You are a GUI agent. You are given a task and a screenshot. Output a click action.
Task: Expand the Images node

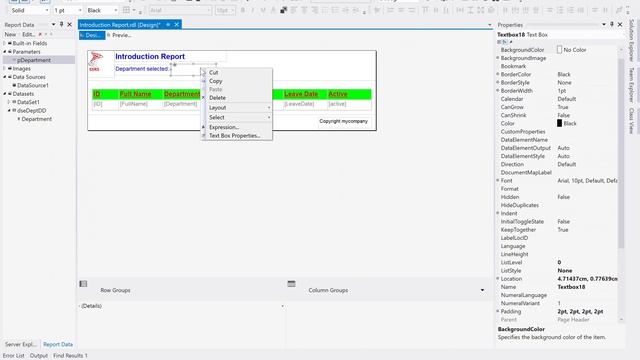click(x=5, y=69)
